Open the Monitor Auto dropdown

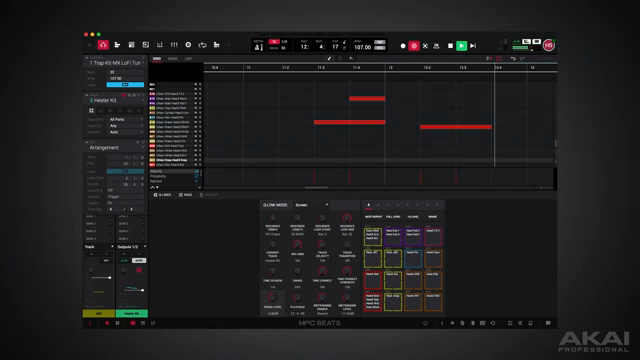point(126,132)
